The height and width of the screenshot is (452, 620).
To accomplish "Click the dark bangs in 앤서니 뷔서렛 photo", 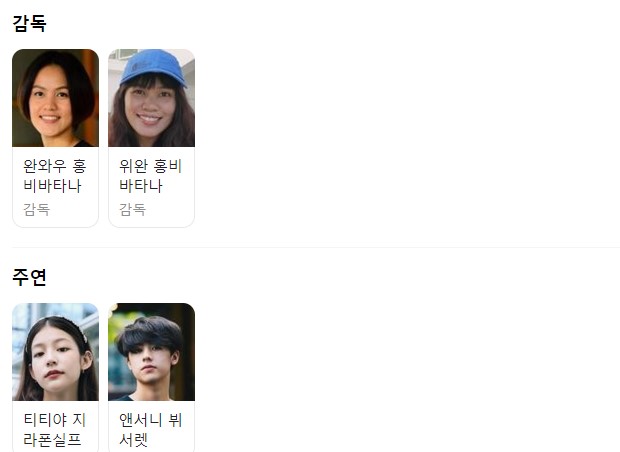I will [x=148, y=336].
